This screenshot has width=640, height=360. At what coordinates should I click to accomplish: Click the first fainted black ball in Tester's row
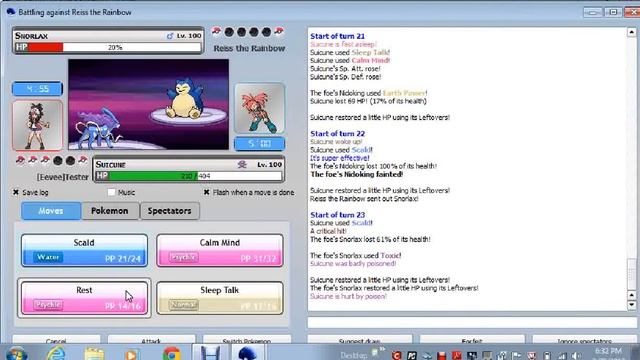click(x=58, y=160)
